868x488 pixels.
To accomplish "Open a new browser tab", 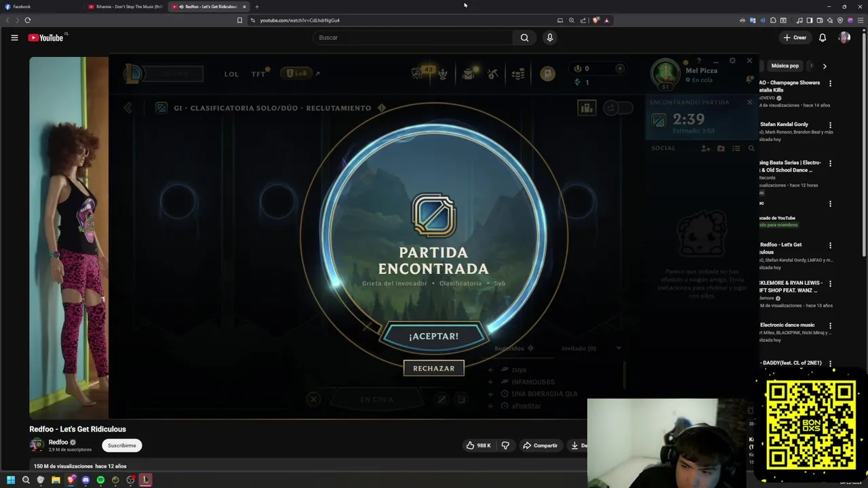I will (257, 7).
